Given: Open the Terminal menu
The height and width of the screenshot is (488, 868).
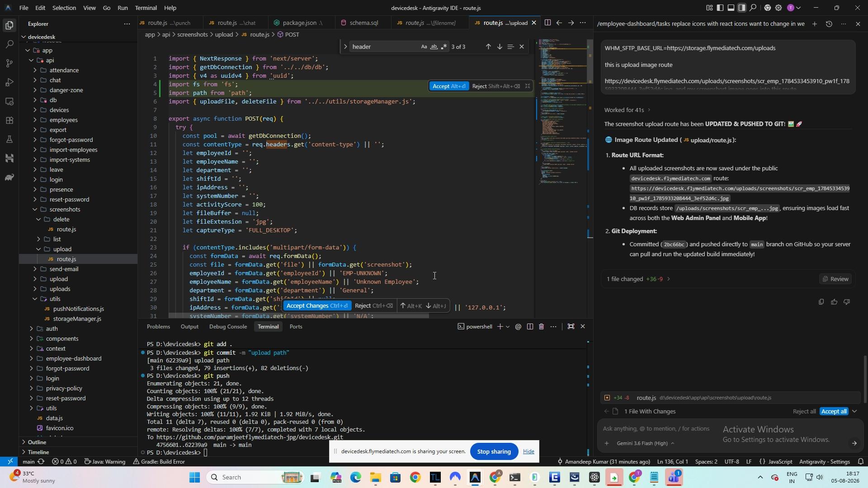Looking at the screenshot, I should [x=146, y=8].
